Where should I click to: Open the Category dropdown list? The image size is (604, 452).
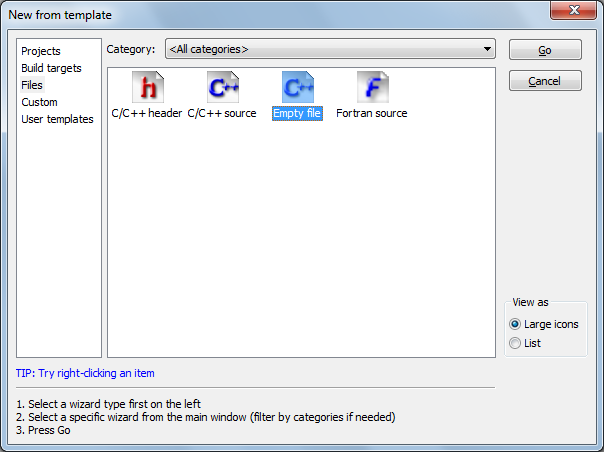coord(330,49)
